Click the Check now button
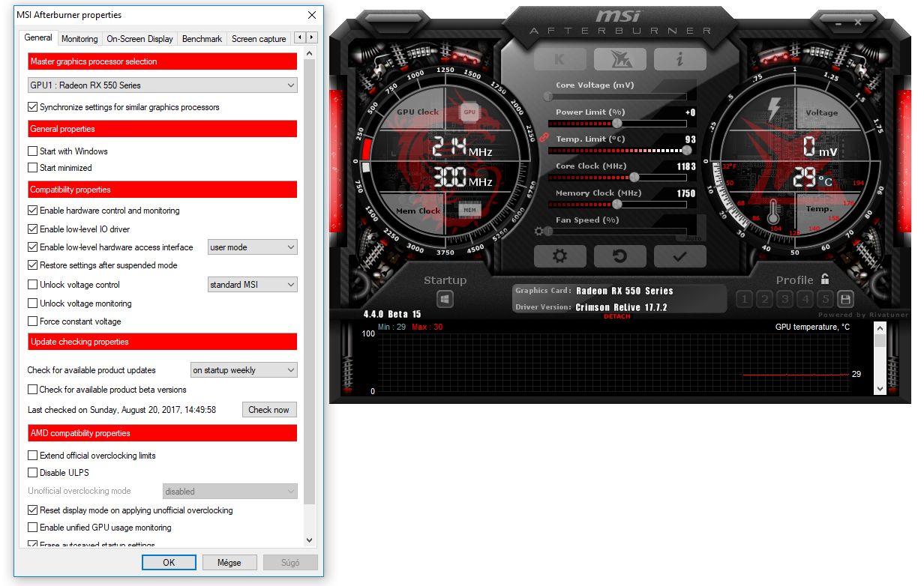Viewport: 924px width, 586px height. (269, 410)
